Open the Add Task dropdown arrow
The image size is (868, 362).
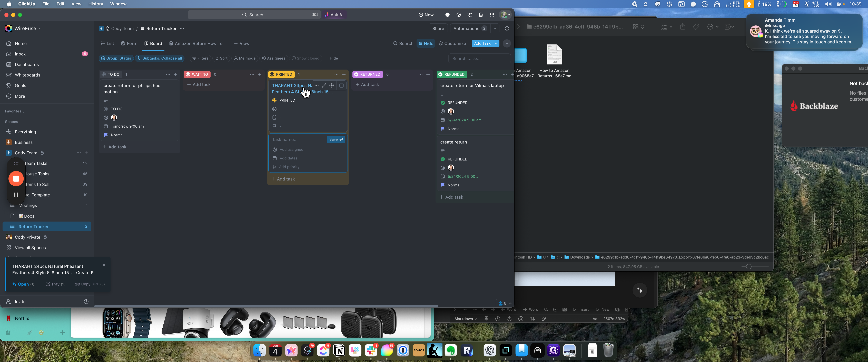pos(496,43)
